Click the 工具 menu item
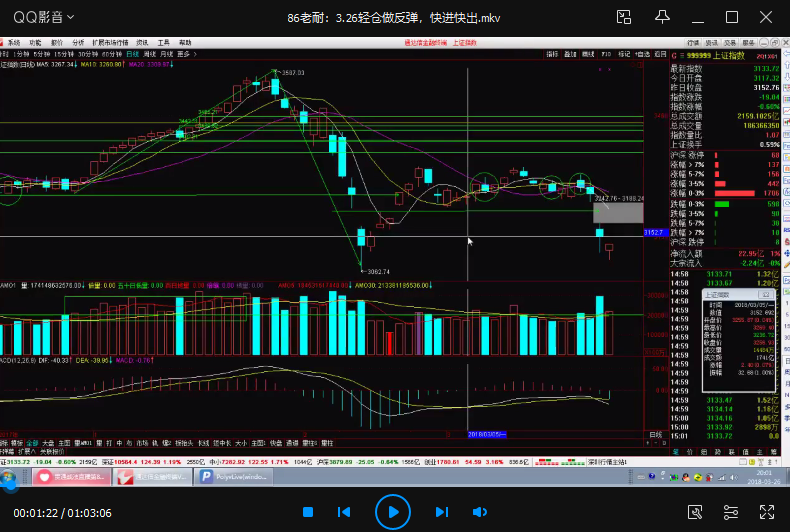The width and height of the screenshot is (790, 532). tap(163, 43)
